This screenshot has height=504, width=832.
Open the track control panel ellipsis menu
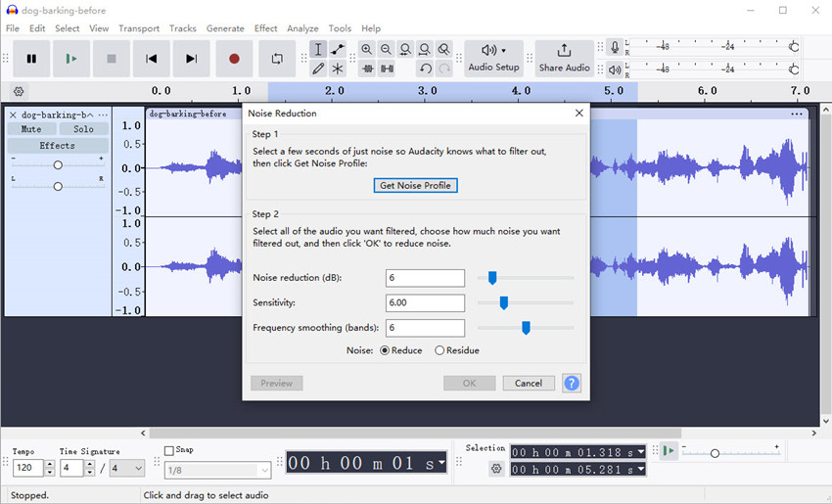coord(103,115)
